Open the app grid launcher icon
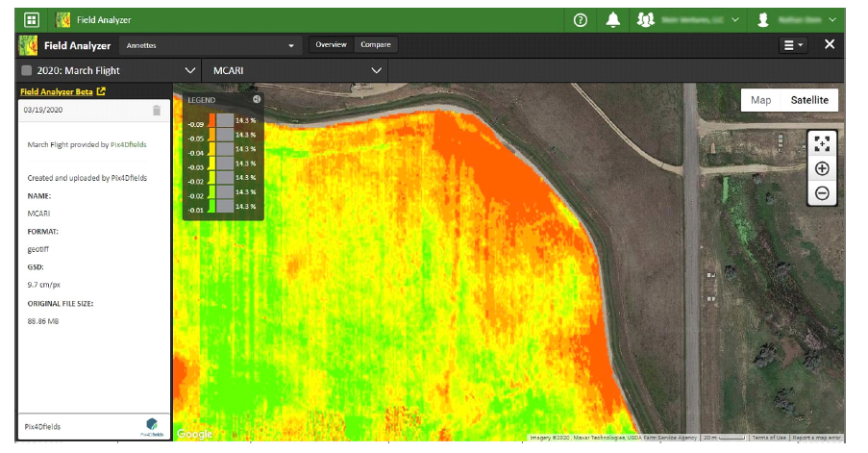The width and height of the screenshot is (868, 453). click(32, 19)
